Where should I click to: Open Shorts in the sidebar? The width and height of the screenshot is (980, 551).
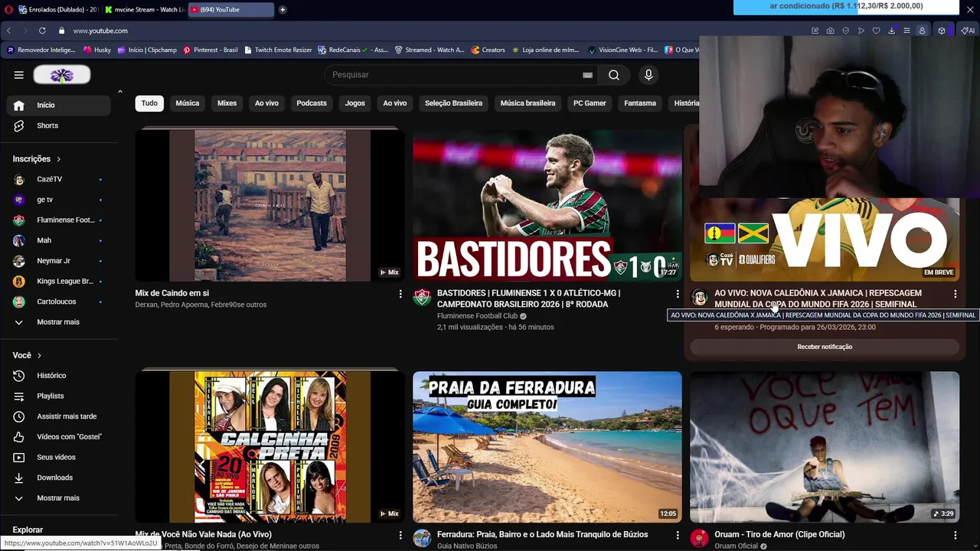point(59,126)
